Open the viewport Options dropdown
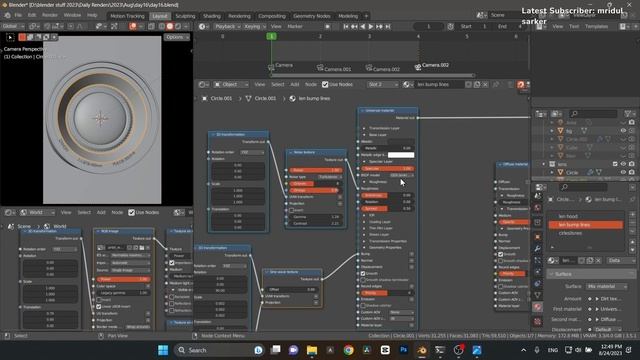This screenshot has height=360, width=640. [x=177, y=37]
